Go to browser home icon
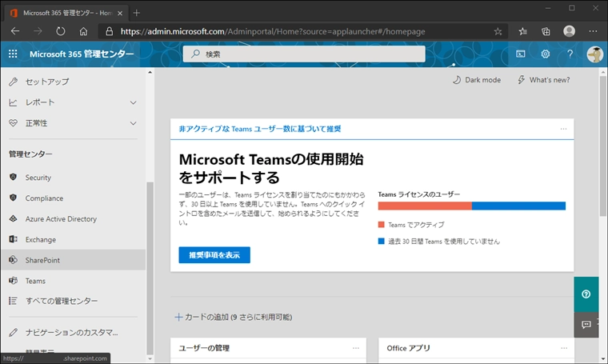Image resolution: width=608 pixels, height=364 pixels. coord(83,31)
